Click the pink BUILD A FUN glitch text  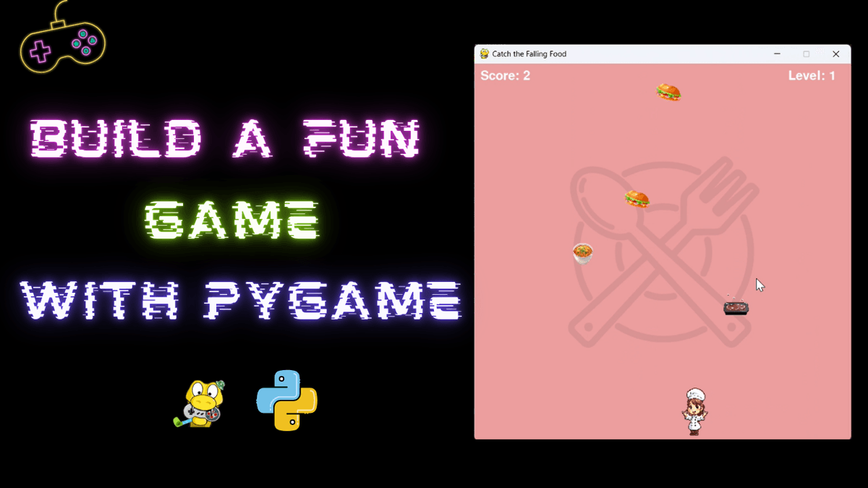[224, 140]
